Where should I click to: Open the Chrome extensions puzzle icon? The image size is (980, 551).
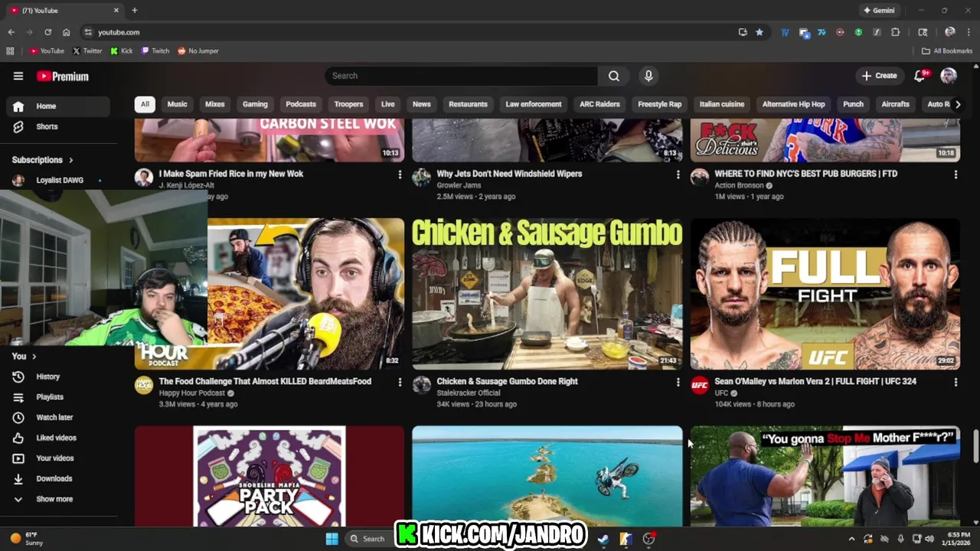(895, 32)
